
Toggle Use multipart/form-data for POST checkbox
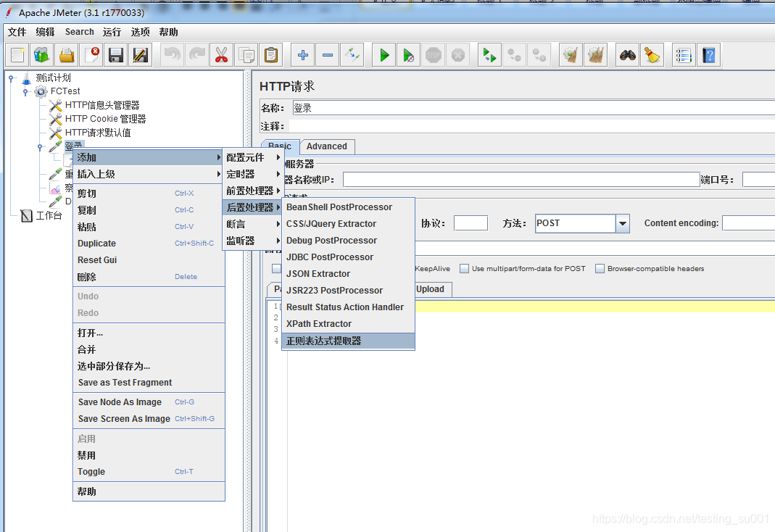point(464,269)
